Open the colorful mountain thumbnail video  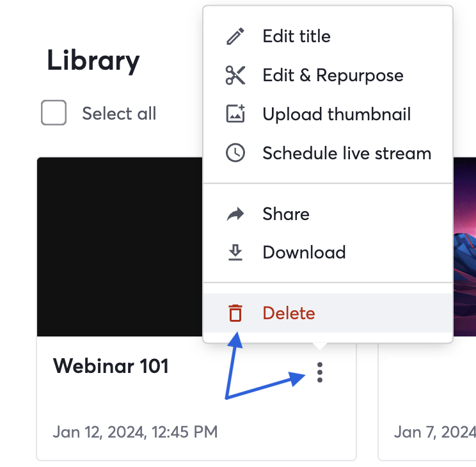[x=464, y=246]
